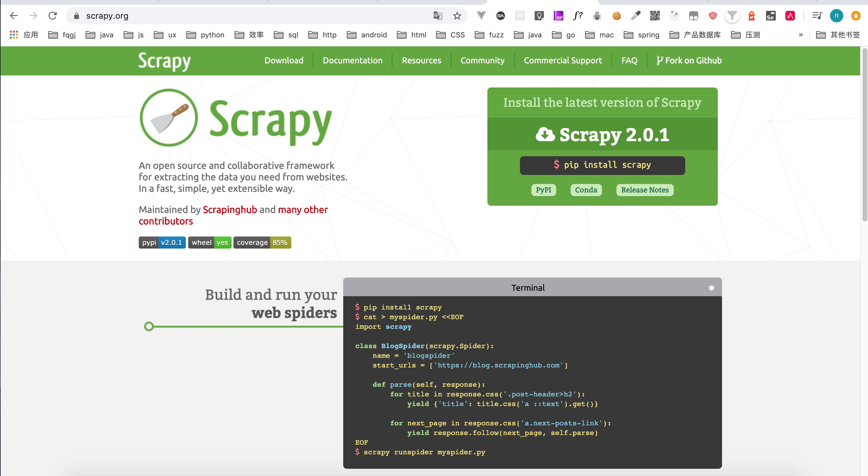Click the cookie editor extension icon
The height and width of the screenshot is (476, 868).
point(616,16)
